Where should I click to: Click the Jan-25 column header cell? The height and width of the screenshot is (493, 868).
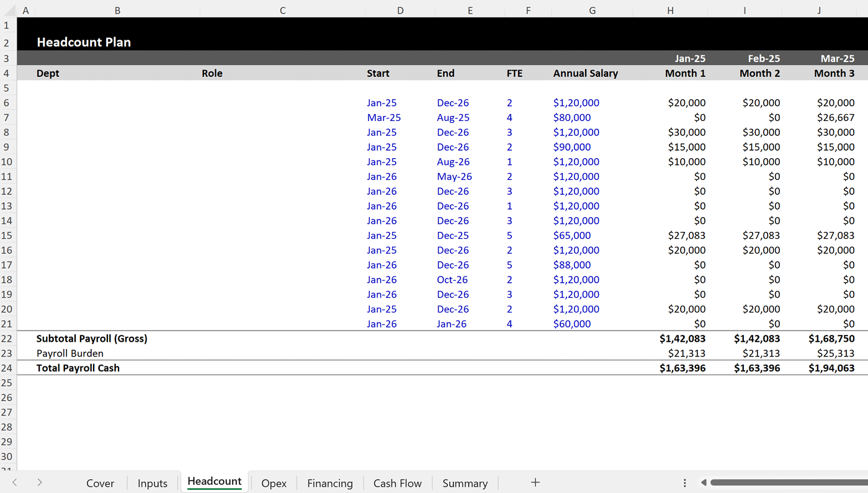[x=670, y=58]
